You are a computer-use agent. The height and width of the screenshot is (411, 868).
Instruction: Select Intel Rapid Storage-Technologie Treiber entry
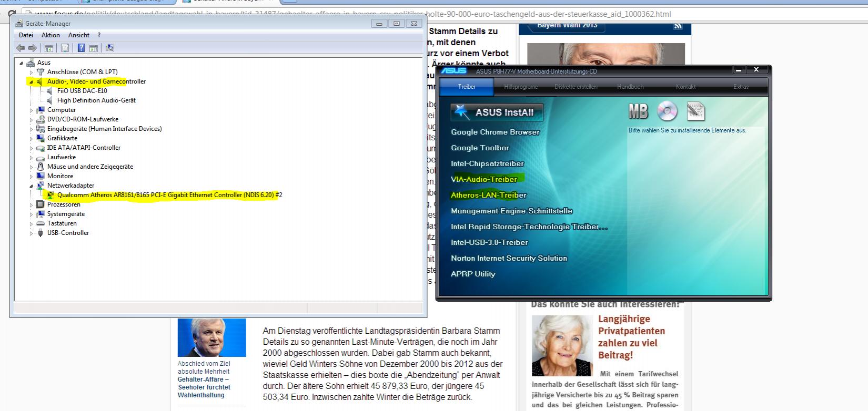[529, 227]
